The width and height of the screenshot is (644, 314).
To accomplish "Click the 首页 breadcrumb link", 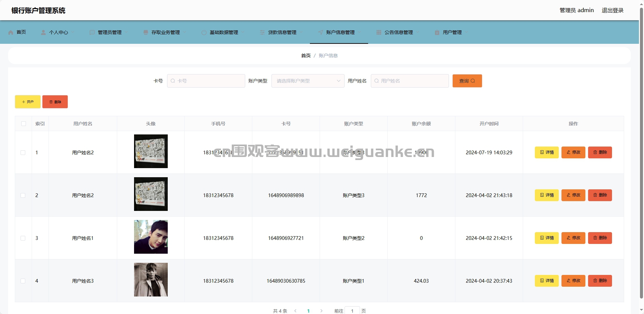I will click(306, 56).
